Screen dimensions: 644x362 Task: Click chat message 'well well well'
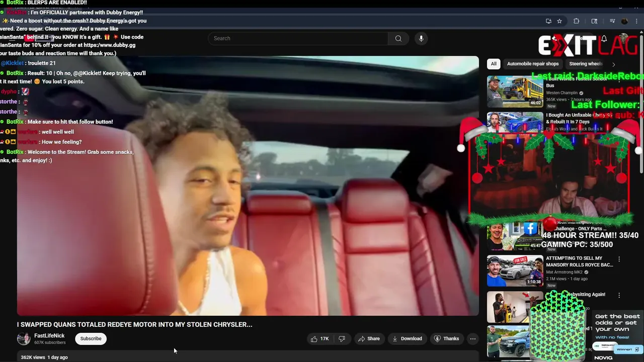point(58,132)
